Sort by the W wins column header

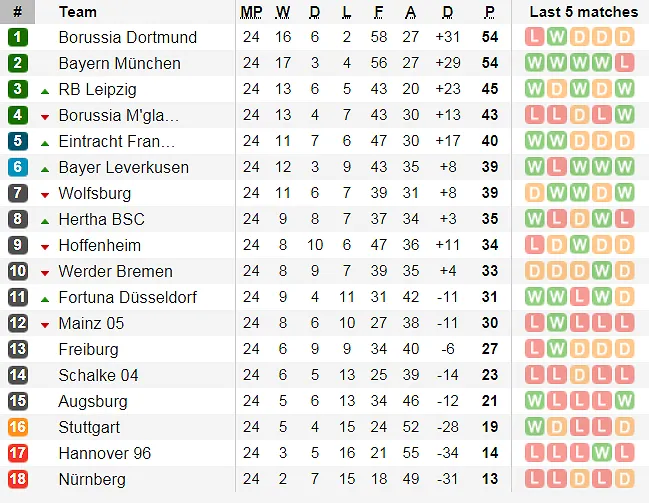[283, 12]
